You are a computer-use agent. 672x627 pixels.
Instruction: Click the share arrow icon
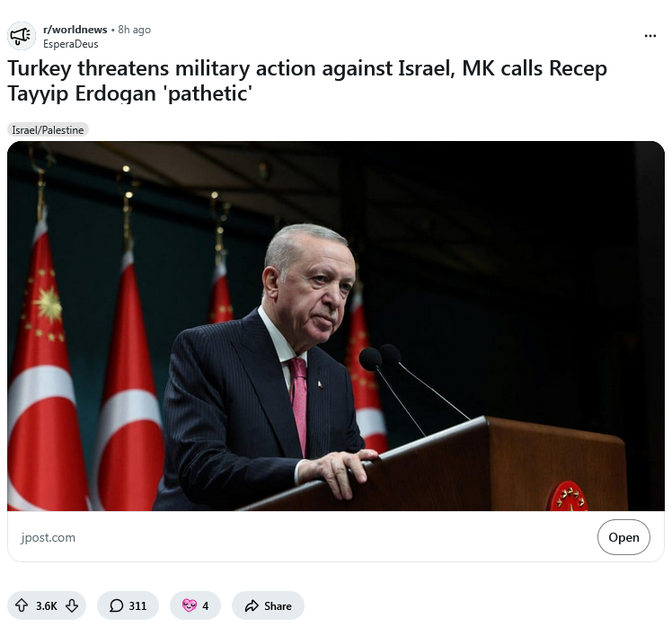[x=252, y=605]
